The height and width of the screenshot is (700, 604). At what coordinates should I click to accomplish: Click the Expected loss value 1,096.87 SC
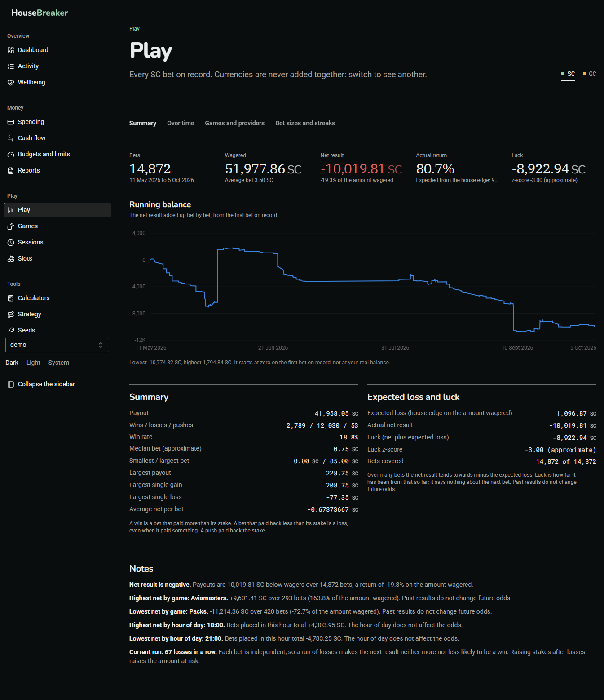576,414
